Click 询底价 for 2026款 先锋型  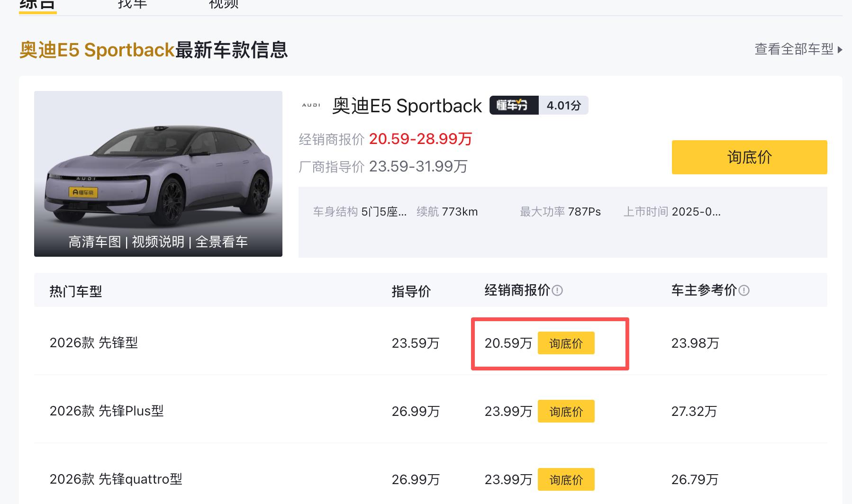point(566,343)
